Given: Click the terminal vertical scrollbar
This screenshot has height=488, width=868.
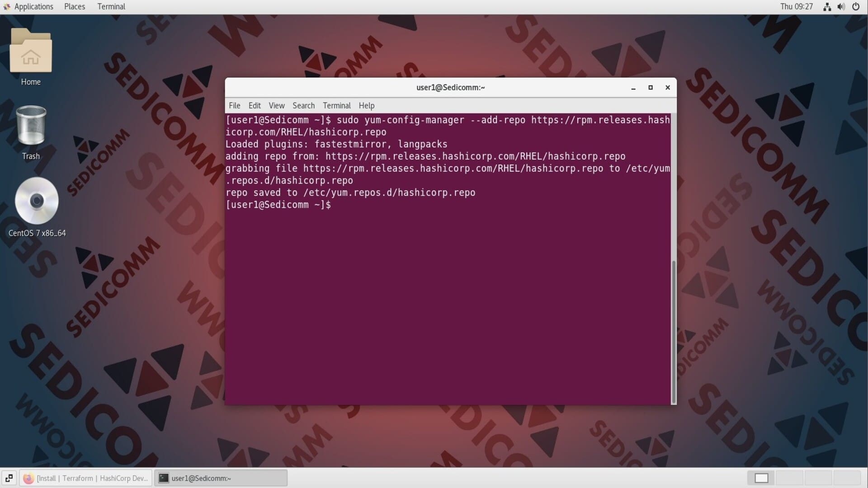Looking at the screenshot, I should [674, 331].
